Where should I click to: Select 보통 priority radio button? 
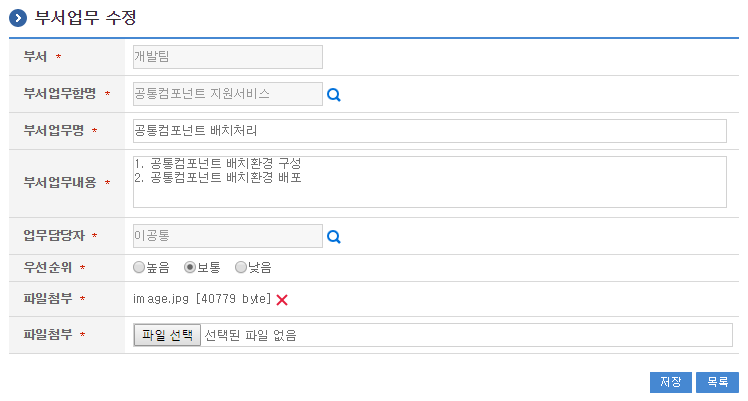[190, 268]
